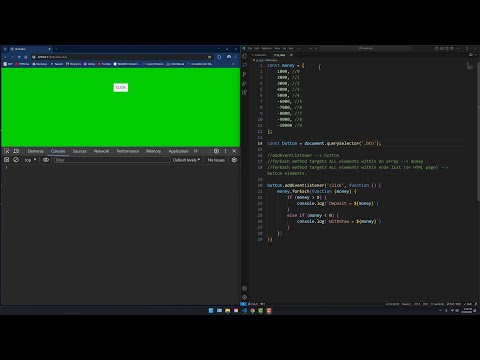The image size is (480, 360).
Task: Open editor More Actions ellipsis
Action: pos(476,55)
